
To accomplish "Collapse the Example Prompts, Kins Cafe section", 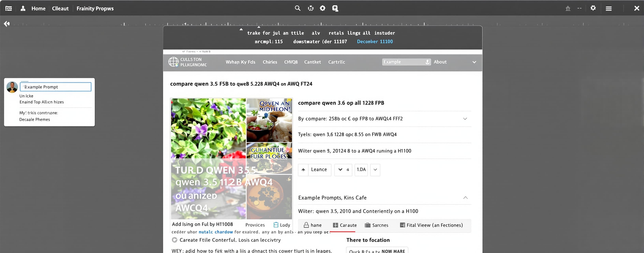I will 465,198.
